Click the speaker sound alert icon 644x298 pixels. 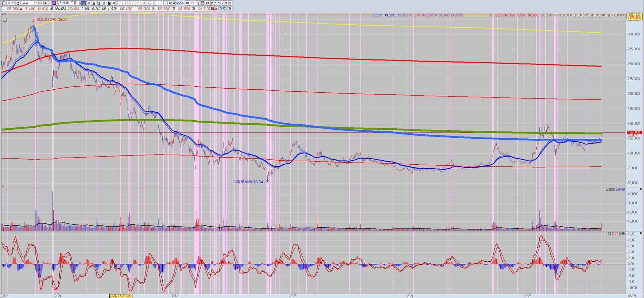[46, 3]
